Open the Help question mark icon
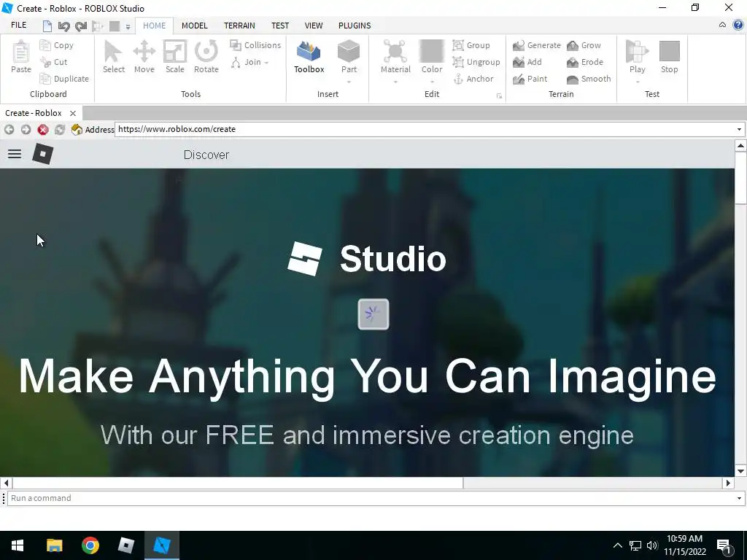The width and height of the screenshot is (747, 560). tap(738, 26)
